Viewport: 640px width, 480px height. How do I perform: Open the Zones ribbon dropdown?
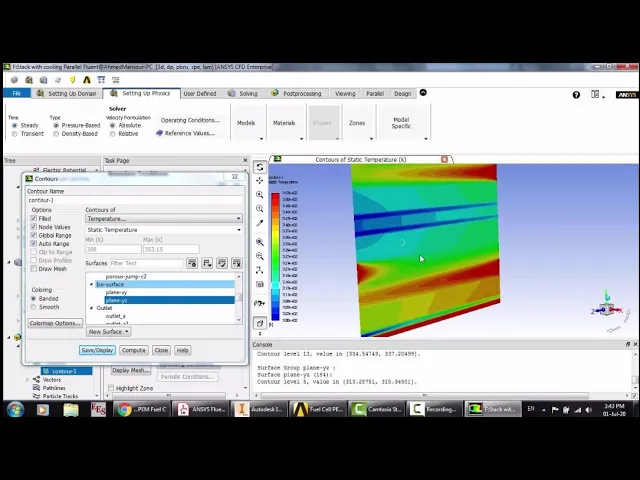pos(359,123)
